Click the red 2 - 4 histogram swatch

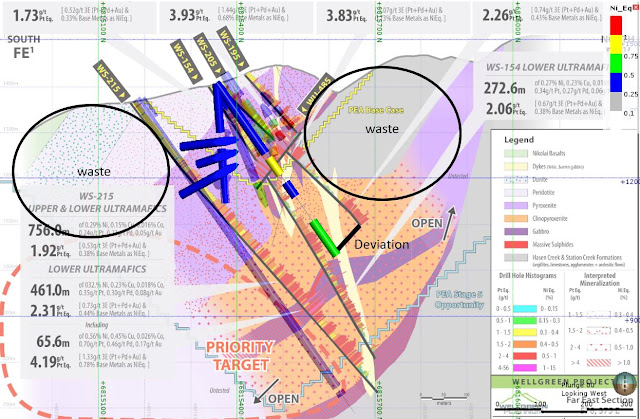point(524,356)
